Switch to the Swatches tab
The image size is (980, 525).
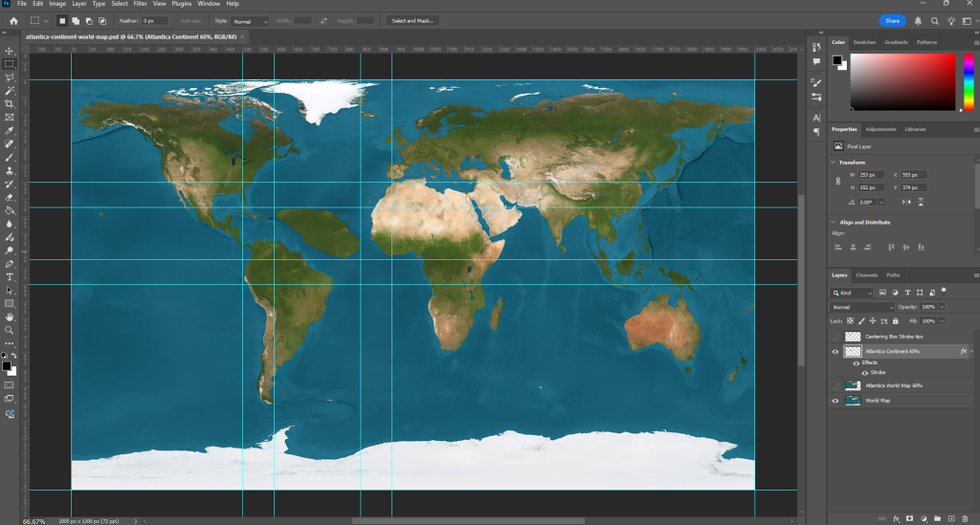click(x=864, y=42)
